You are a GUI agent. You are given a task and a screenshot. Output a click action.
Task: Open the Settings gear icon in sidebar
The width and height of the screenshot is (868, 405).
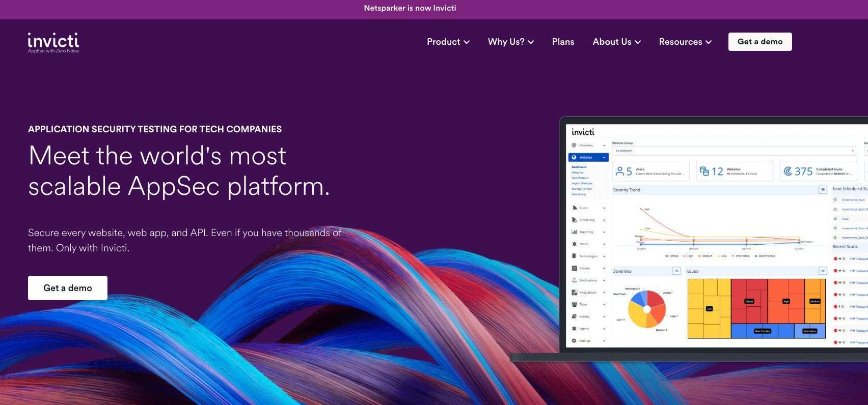pos(575,341)
